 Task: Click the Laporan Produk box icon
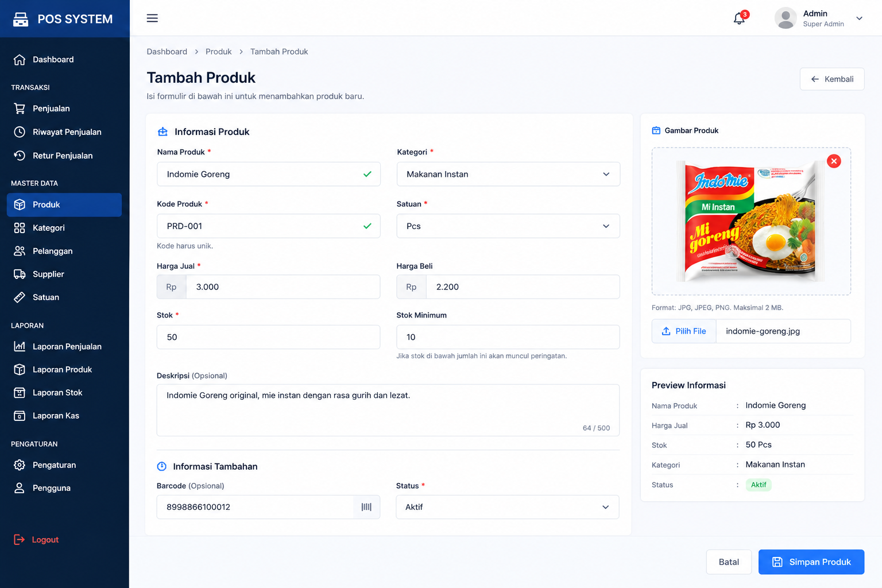[x=20, y=369]
